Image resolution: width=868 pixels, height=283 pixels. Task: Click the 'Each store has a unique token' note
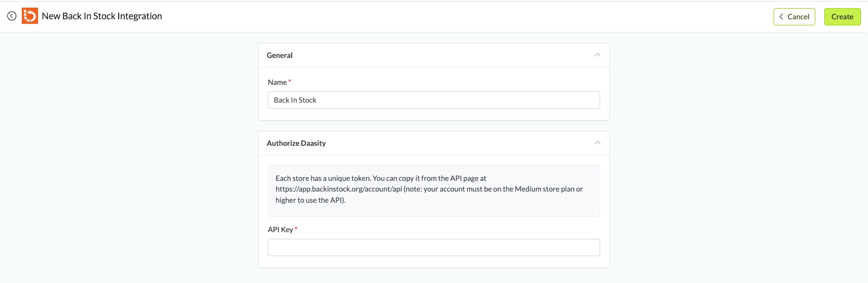click(323, 178)
